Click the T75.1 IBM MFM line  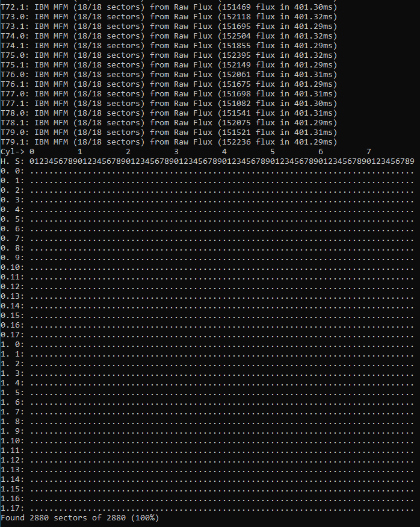[x=168, y=64]
